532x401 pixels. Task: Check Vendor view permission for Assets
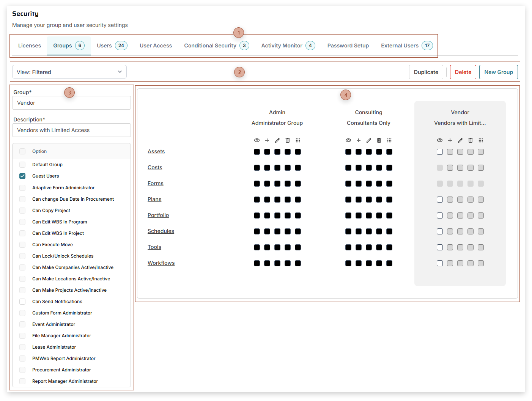[440, 152]
